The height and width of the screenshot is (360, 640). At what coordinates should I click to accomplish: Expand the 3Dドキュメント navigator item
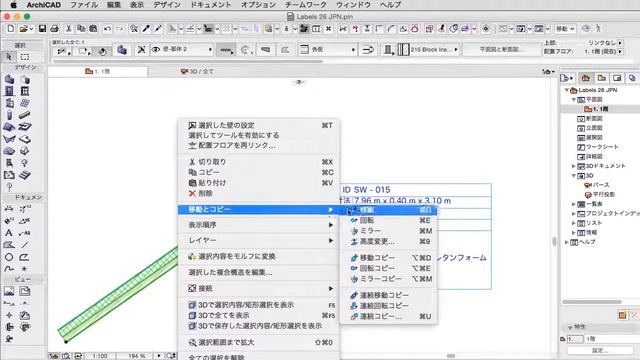(573, 166)
